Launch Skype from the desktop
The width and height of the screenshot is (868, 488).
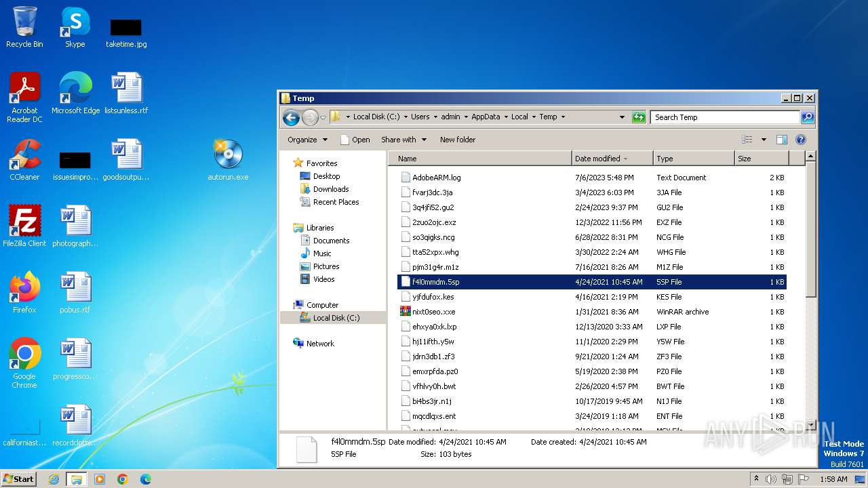75,27
